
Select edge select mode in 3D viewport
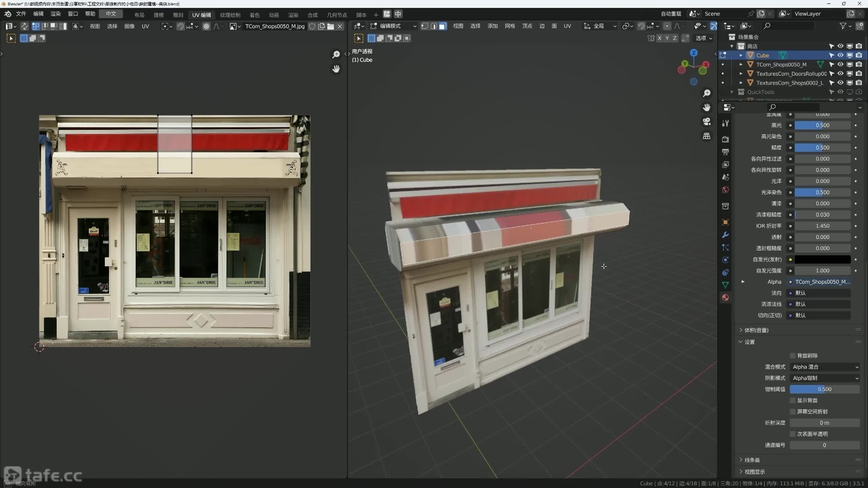(434, 26)
